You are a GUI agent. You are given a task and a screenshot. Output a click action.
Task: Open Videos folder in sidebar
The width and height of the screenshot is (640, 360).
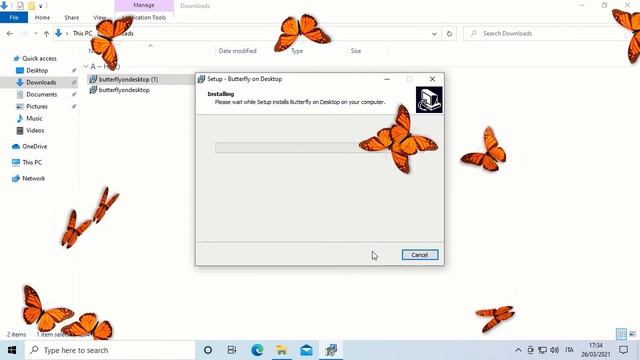tap(35, 130)
